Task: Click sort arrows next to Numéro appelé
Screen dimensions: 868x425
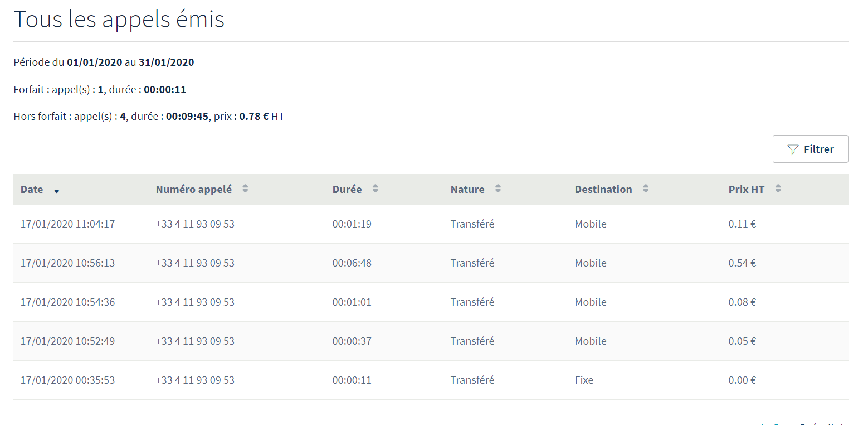Action: tap(245, 189)
